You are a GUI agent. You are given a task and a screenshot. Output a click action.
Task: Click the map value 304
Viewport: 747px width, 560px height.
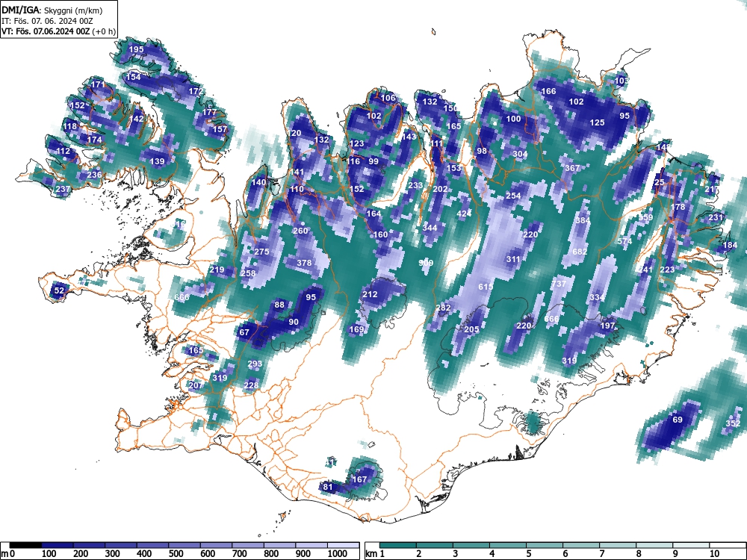(x=520, y=154)
